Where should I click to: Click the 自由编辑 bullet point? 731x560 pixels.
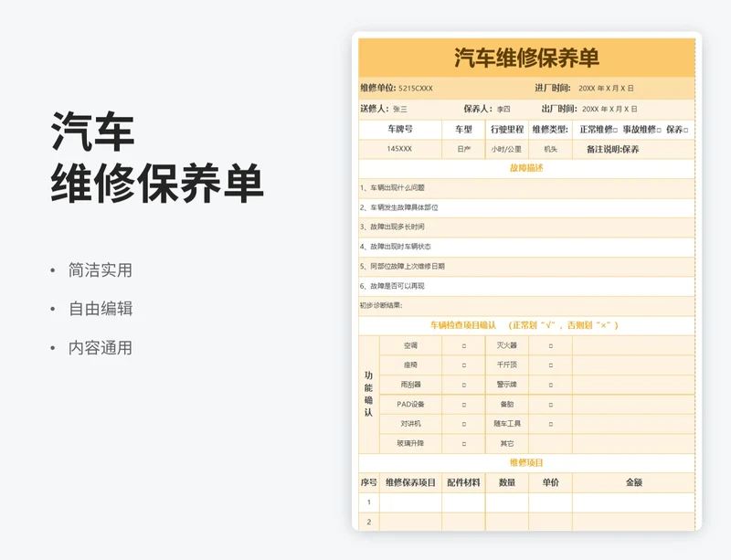[101, 309]
